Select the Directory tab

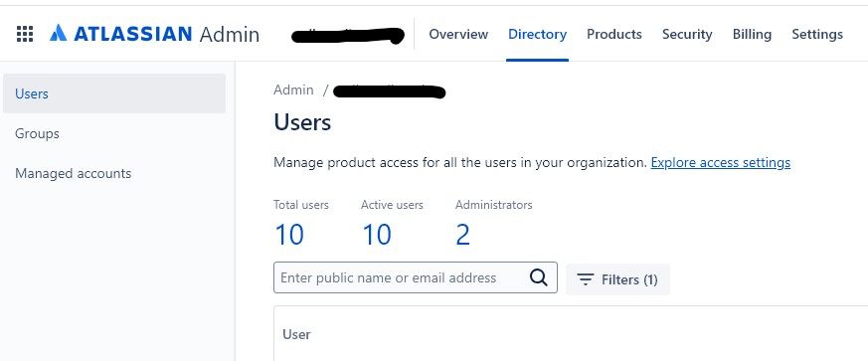point(537,35)
